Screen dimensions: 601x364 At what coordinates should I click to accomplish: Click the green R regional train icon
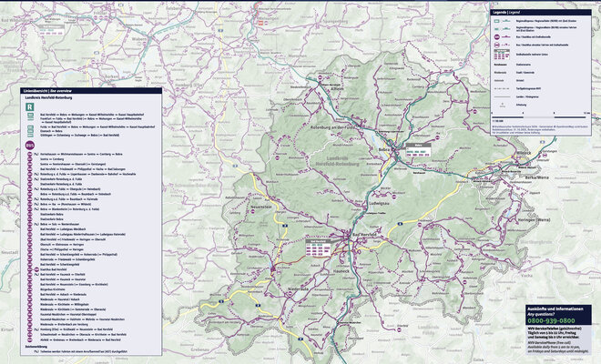(30, 107)
